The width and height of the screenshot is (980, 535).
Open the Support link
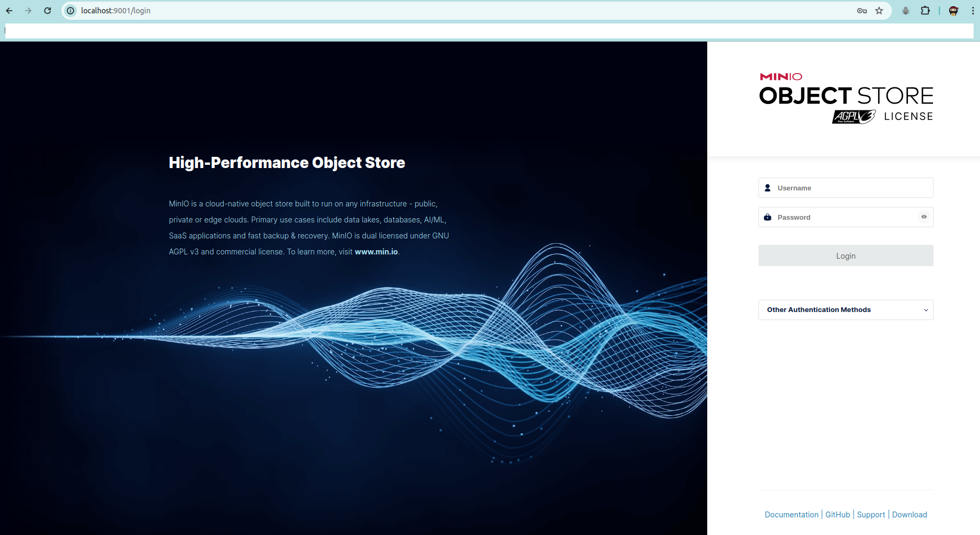(x=871, y=515)
